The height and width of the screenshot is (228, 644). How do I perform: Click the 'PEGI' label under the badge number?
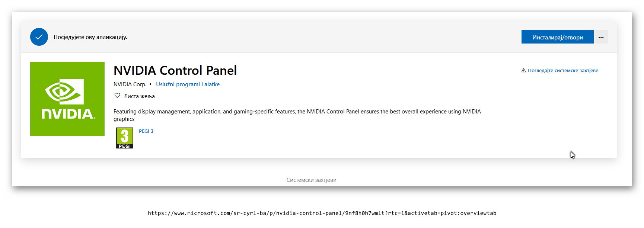coord(125,146)
